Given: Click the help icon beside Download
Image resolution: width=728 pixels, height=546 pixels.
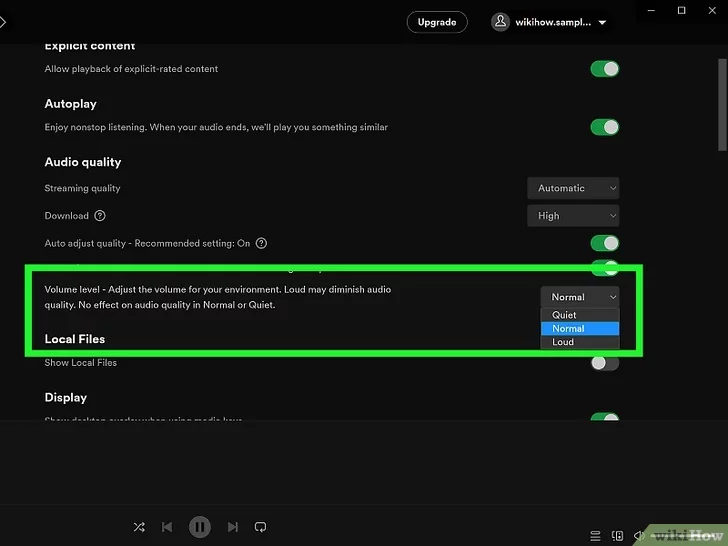Looking at the screenshot, I should 100,216.
